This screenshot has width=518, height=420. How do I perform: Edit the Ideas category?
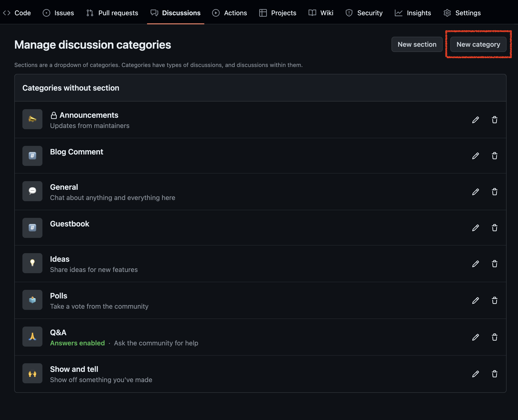[475, 264]
